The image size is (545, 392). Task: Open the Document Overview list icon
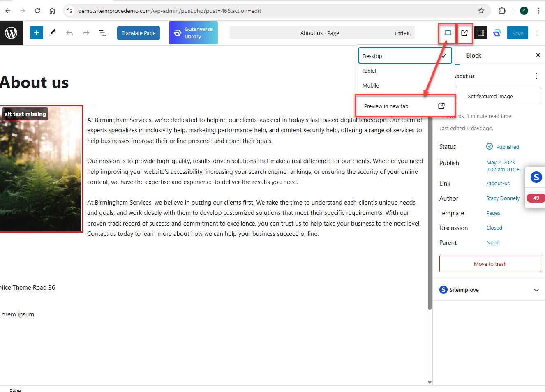pos(102,33)
